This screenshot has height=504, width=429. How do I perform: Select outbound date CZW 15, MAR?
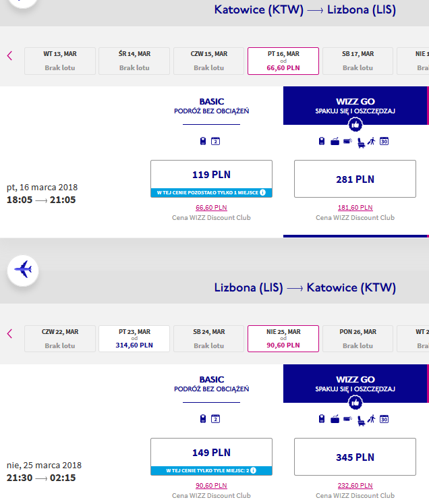coord(209,61)
